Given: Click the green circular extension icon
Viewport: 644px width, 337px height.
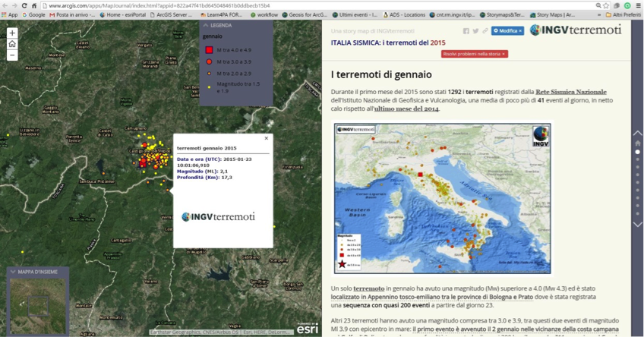Looking at the screenshot, I should coord(627,6).
